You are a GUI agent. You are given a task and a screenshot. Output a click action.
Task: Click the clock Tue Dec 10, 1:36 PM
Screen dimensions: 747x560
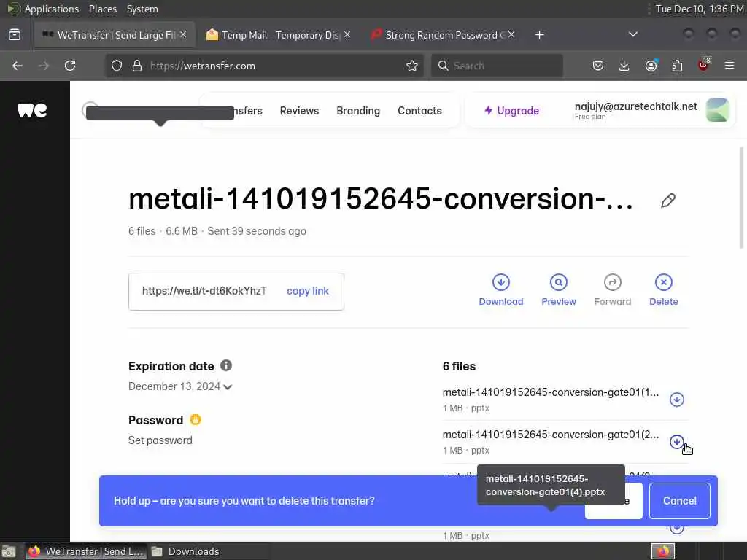700,9
